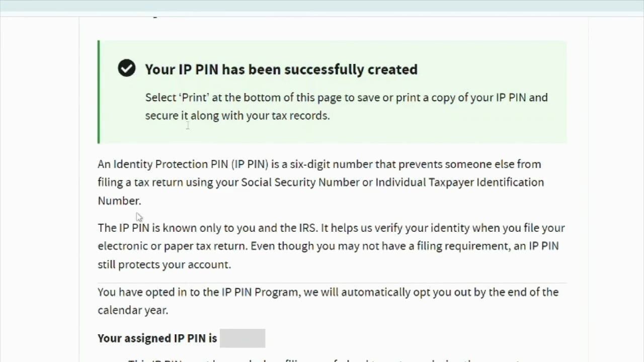The image size is (644, 362).
Task: Click the thin divider line above 'You have opted in'
Action: point(332,283)
